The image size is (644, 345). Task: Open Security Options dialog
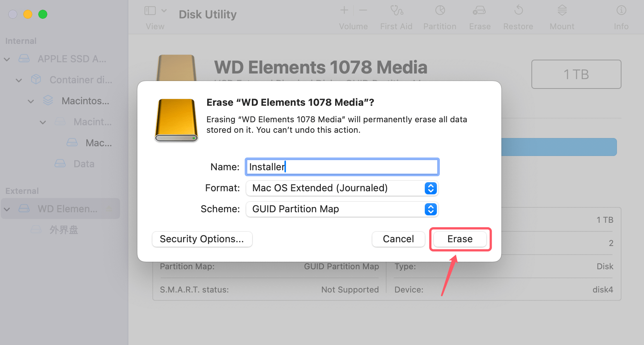click(202, 239)
